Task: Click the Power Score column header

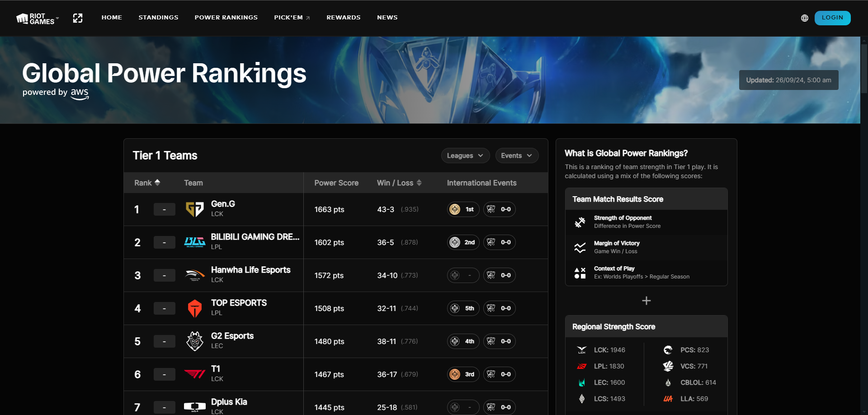Action: tap(336, 183)
